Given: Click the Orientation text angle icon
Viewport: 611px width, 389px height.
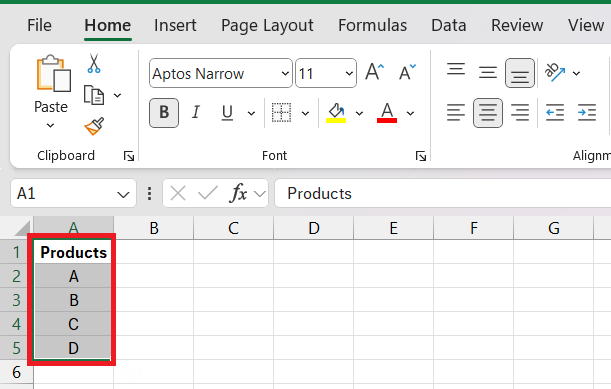Looking at the screenshot, I should [x=554, y=72].
